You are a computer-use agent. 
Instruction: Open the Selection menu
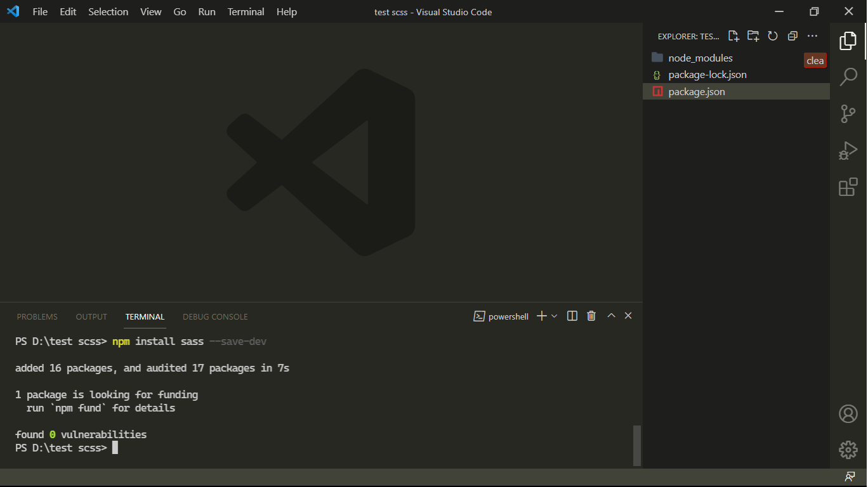click(108, 11)
